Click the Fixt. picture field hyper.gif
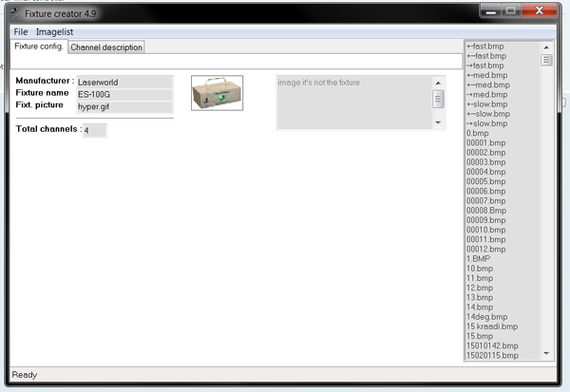 click(124, 106)
